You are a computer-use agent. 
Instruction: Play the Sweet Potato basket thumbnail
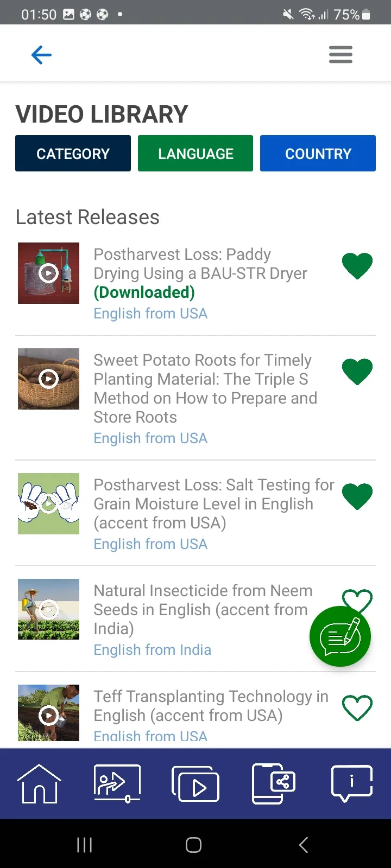point(48,379)
